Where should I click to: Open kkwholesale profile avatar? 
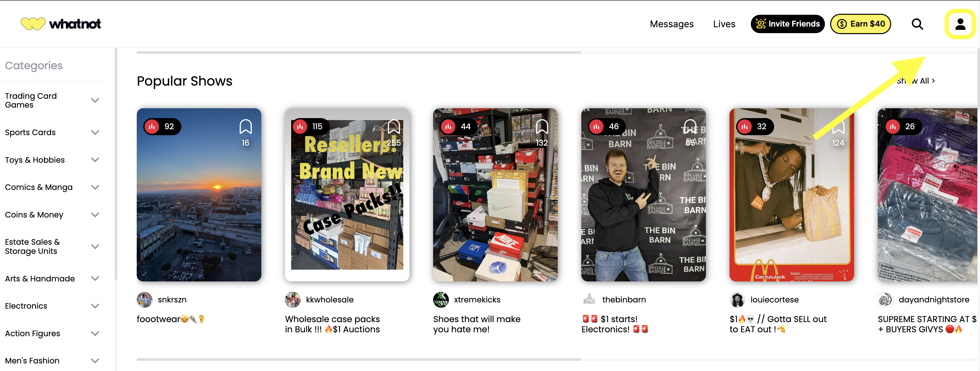point(292,300)
